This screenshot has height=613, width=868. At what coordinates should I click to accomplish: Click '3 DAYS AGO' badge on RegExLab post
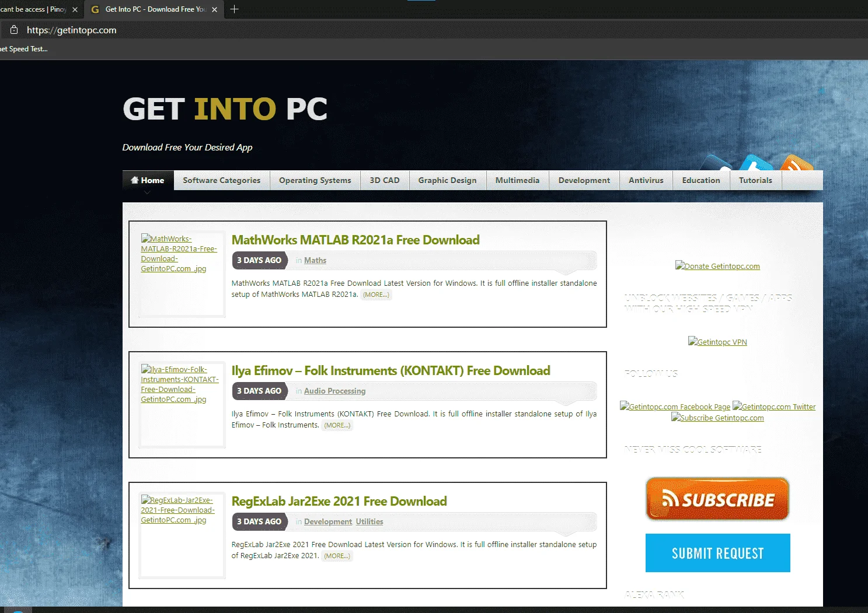pos(260,521)
